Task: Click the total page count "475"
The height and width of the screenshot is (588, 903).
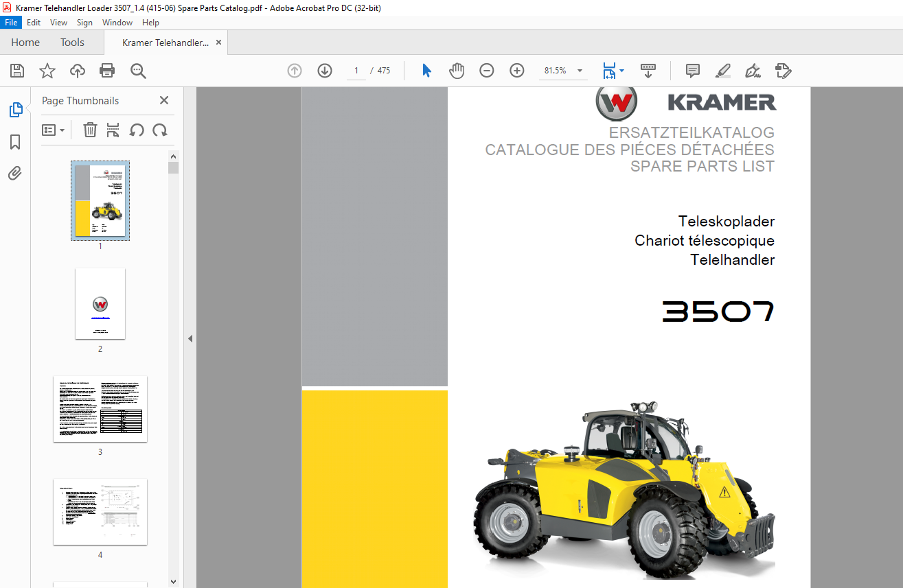Action: (x=384, y=71)
